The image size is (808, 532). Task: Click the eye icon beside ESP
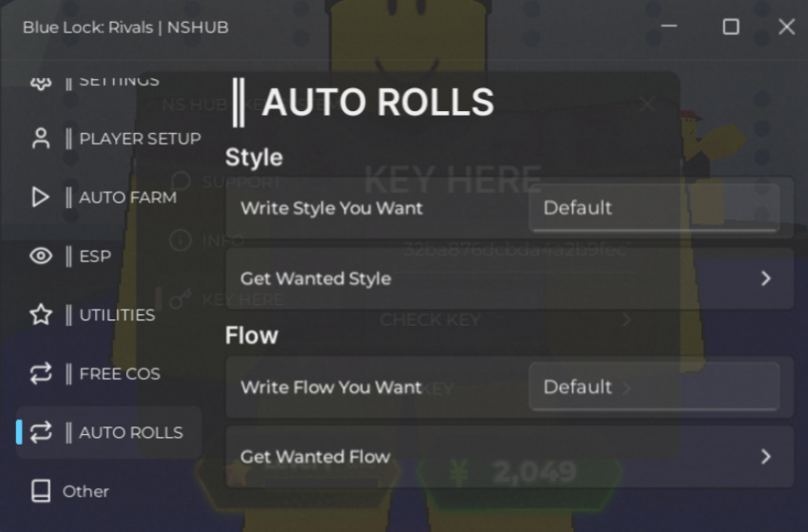click(x=41, y=256)
